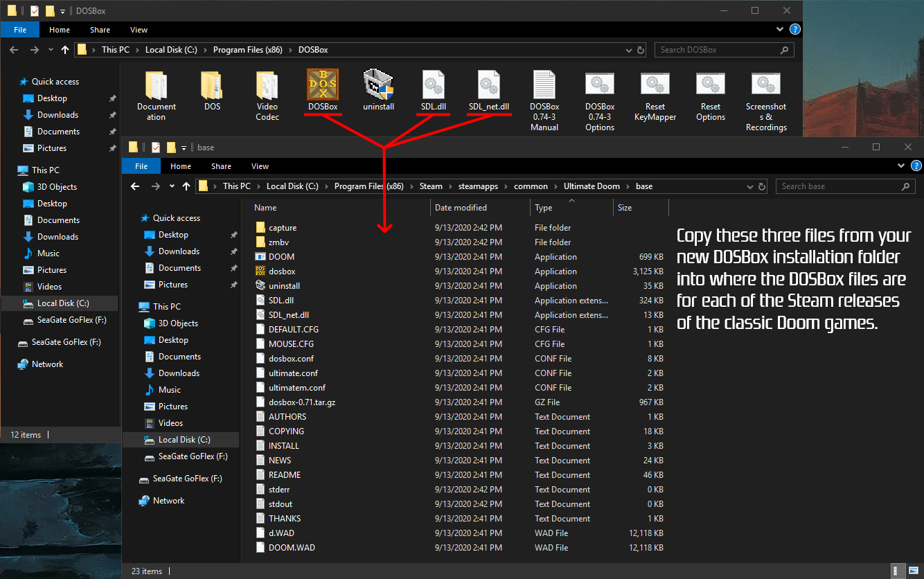This screenshot has height=579, width=924.
Task: Open Help in the base window
Action: click(916, 166)
